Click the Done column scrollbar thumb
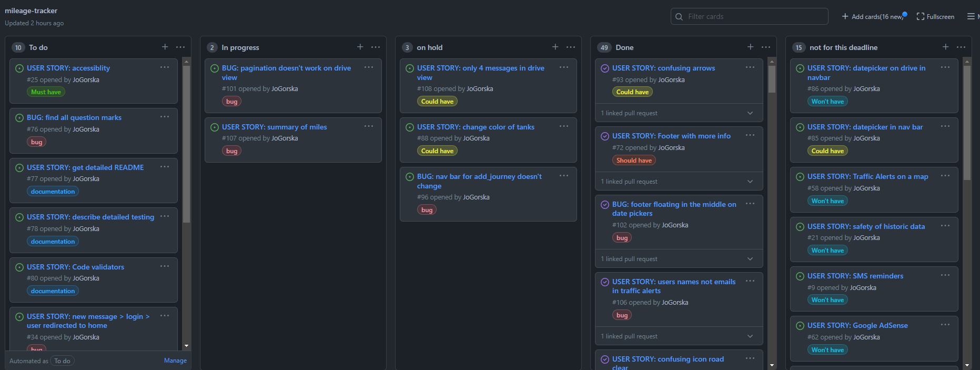This screenshot has height=370, width=980. (772, 79)
